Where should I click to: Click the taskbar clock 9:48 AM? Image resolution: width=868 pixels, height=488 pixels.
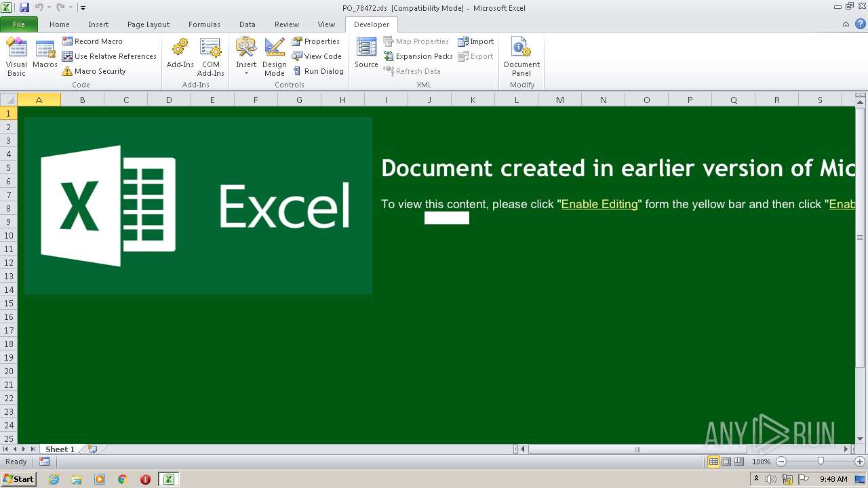(833, 479)
